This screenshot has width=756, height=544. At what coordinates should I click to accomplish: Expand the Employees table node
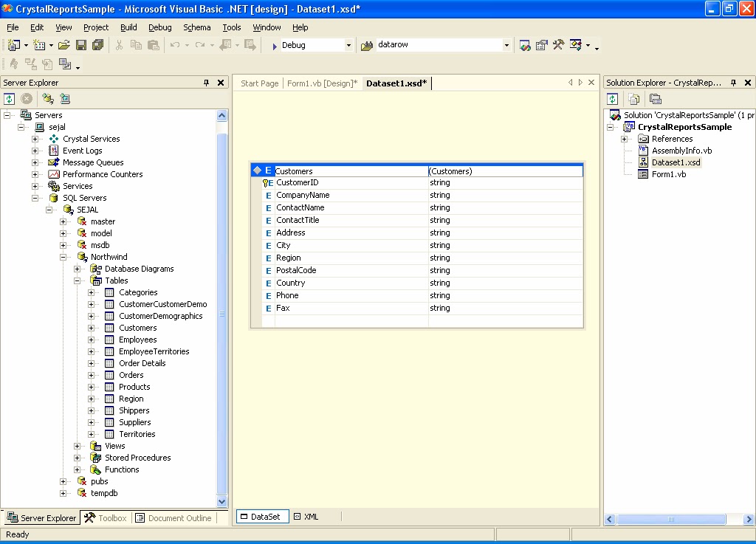[x=91, y=340]
